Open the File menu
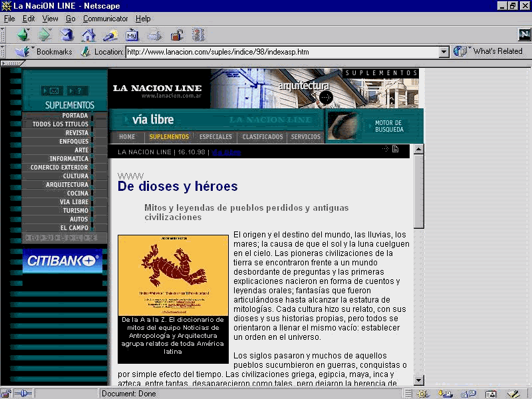The width and height of the screenshot is (532, 399). click(9, 19)
